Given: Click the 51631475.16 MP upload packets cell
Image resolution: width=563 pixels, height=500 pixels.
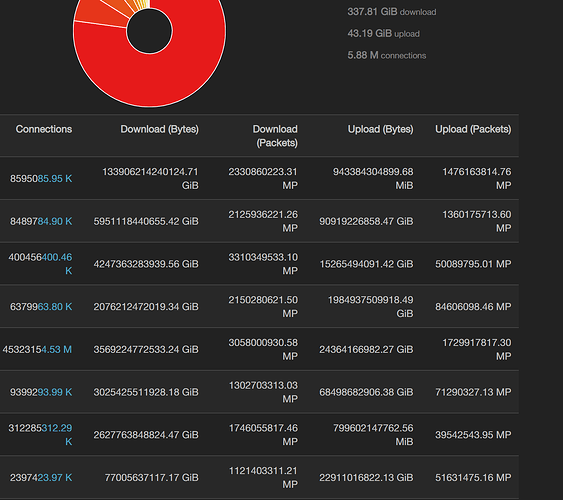Looking at the screenshot, I should [473, 477].
